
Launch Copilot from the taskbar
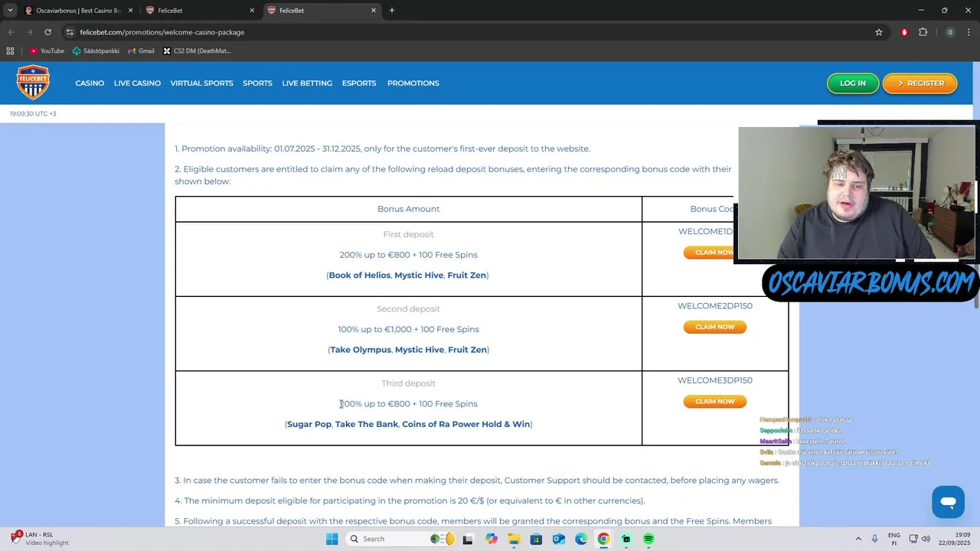tap(491, 539)
